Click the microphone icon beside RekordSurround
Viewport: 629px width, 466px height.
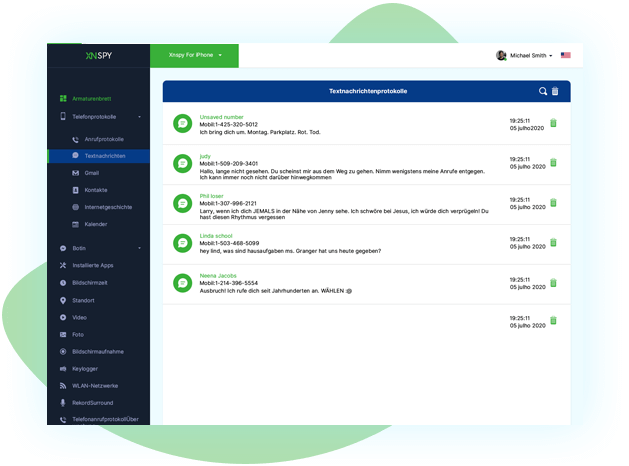(x=63, y=403)
